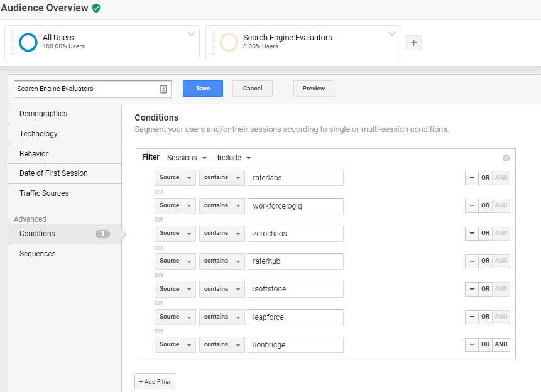Click the Search Engine Evaluators circle icon
541x392 pixels.
(x=229, y=42)
